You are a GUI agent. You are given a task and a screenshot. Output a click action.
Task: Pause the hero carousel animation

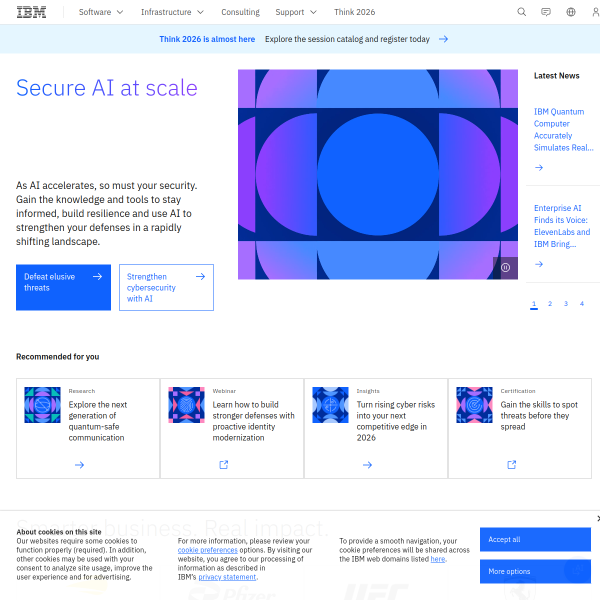505,267
